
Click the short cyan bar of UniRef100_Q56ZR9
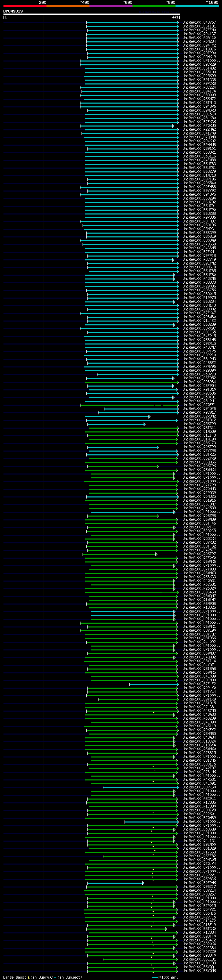(x=117, y=424)
